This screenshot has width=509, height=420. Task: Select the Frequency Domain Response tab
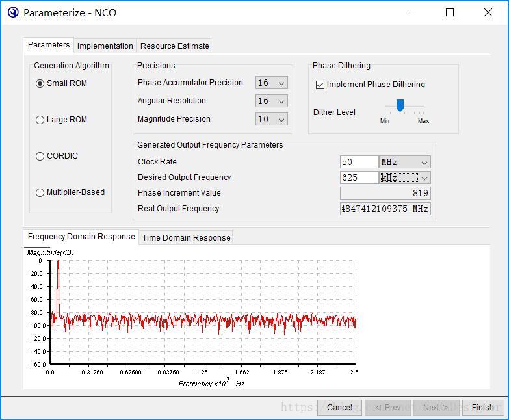[x=81, y=236]
